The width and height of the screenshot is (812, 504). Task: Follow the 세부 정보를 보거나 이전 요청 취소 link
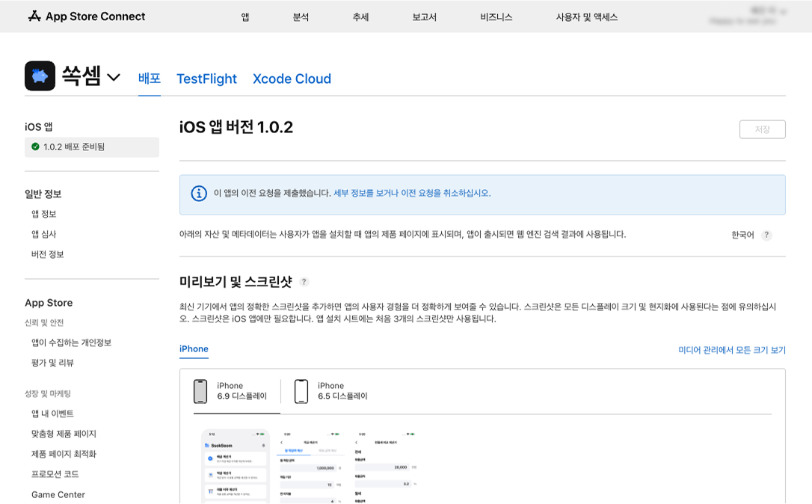(x=412, y=193)
